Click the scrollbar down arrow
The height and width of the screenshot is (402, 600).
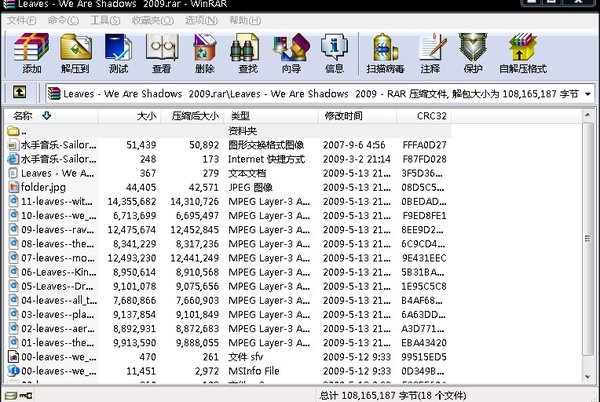(588, 376)
